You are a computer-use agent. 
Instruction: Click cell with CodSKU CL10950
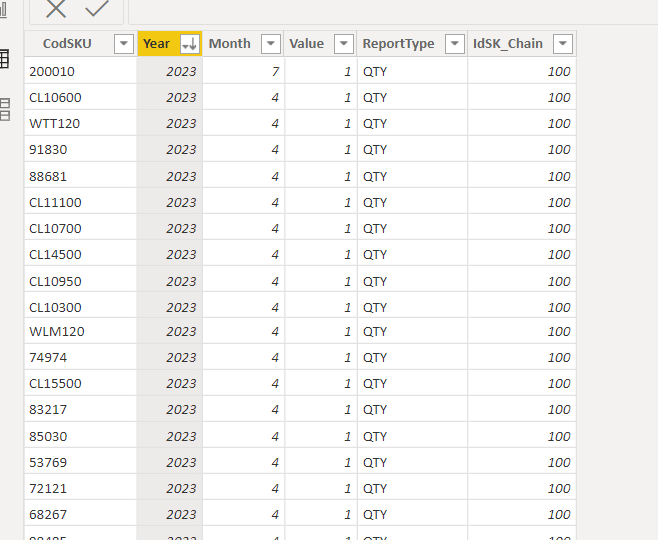tap(81, 281)
